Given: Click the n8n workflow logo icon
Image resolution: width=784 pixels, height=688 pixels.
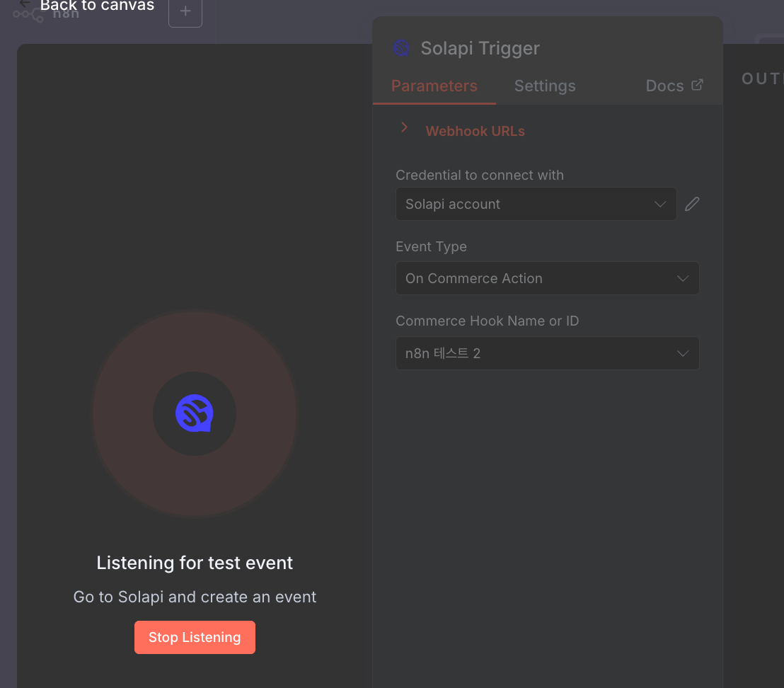Looking at the screenshot, I should point(28,15).
